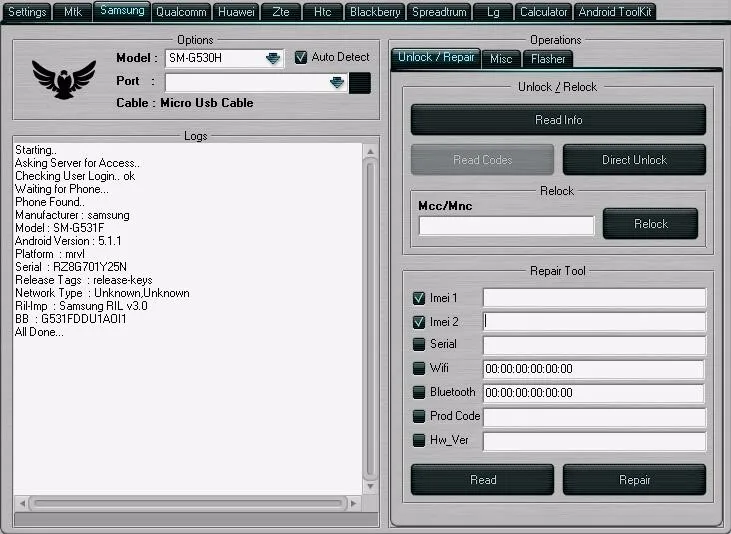
Task: Click the black square beside Port field
Action: click(x=360, y=83)
